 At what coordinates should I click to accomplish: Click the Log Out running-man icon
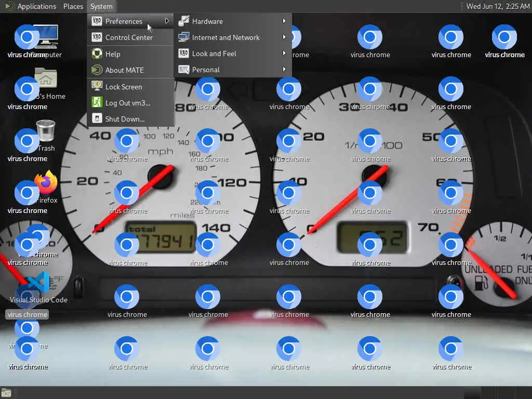coord(97,102)
